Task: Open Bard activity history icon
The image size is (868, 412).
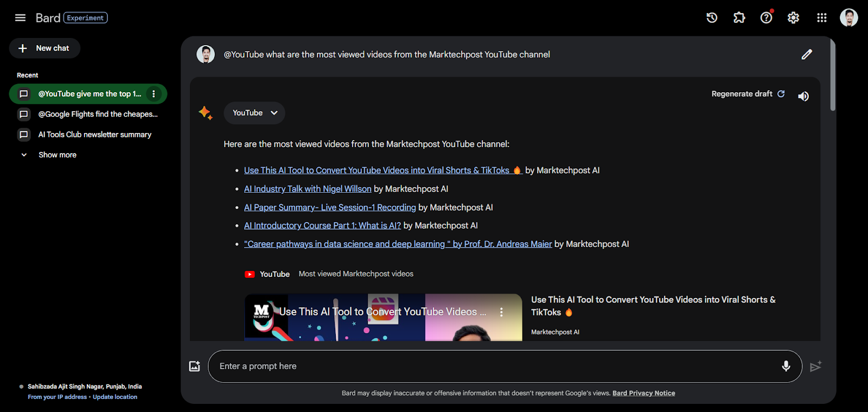Action: (712, 18)
